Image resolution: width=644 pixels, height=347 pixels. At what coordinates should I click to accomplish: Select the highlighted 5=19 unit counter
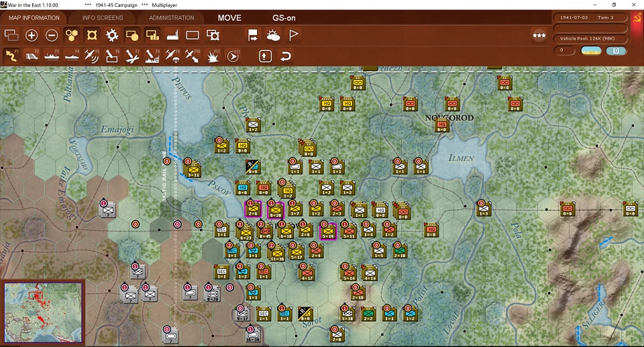tap(328, 232)
